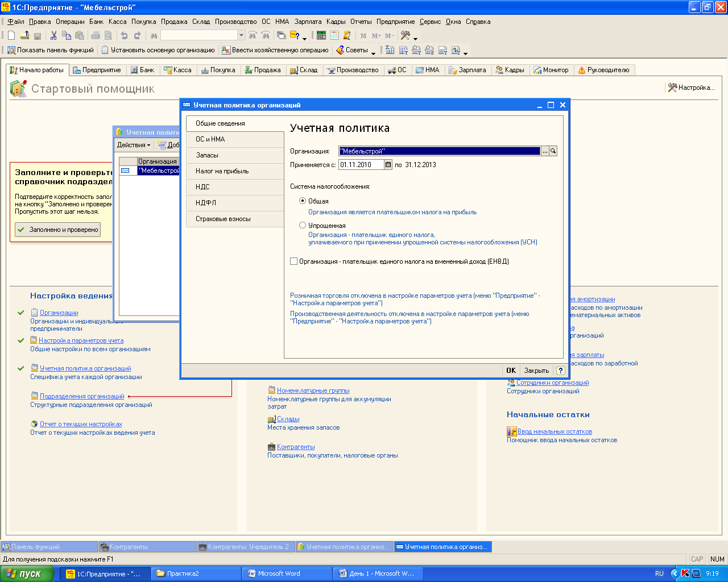This screenshot has height=582, width=728.
Task: Open the Сервис menu
Action: (x=431, y=22)
